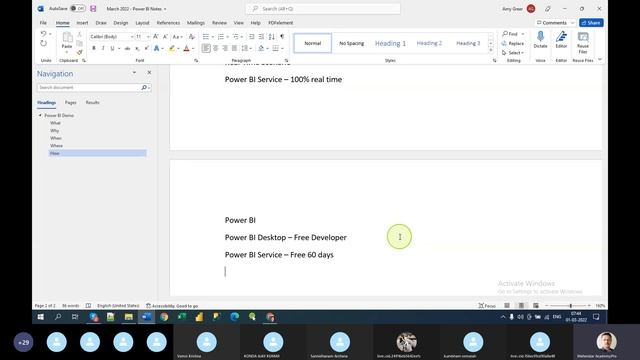Open the Calibri (Body) font name dropdown
The height and width of the screenshot is (360, 640).
pos(132,37)
